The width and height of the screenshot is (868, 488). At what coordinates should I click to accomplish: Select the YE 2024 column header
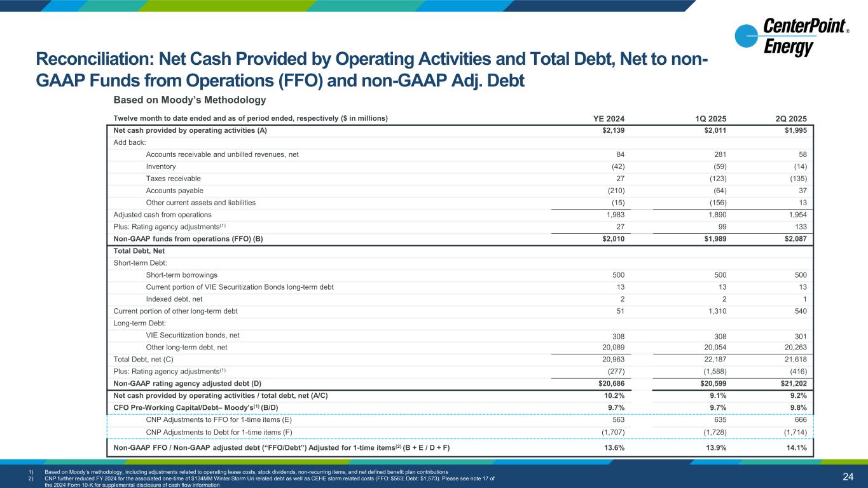click(x=609, y=118)
